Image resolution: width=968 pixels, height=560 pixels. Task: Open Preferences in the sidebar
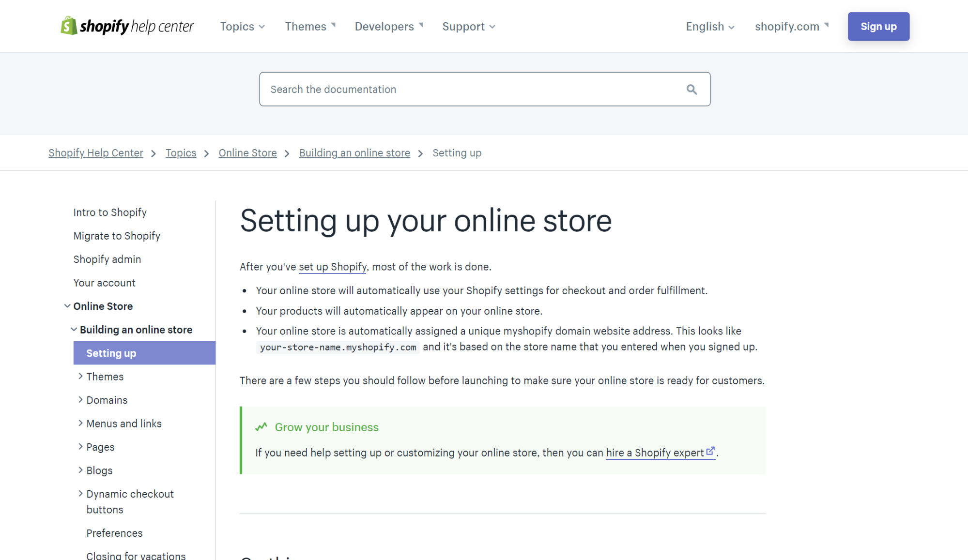point(114,533)
